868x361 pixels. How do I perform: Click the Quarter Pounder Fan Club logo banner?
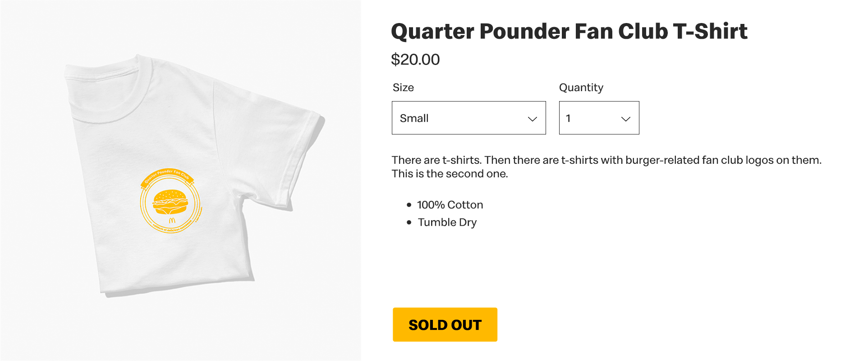[x=167, y=176]
